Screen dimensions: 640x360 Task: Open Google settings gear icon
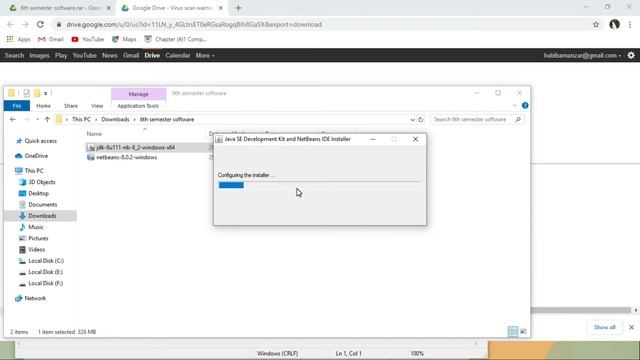coord(631,55)
